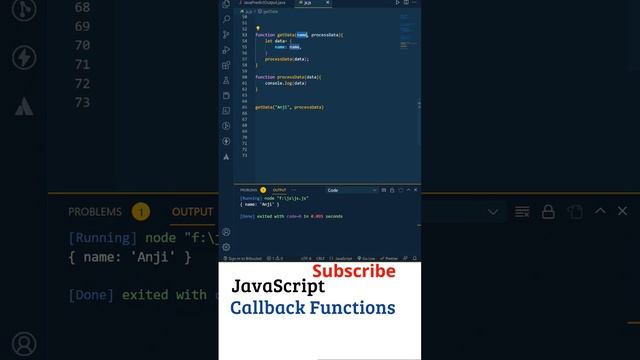Change CRLF line ending in status bar

click(320, 259)
